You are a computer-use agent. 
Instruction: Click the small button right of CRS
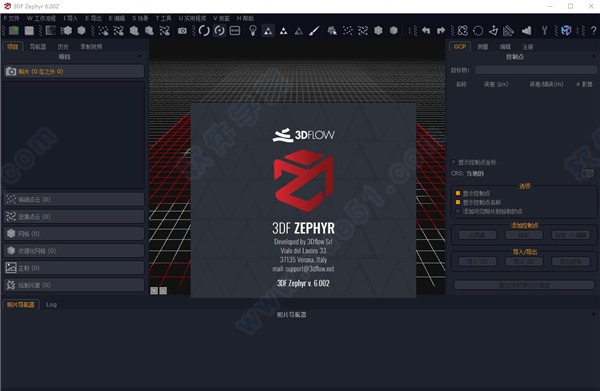point(587,173)
